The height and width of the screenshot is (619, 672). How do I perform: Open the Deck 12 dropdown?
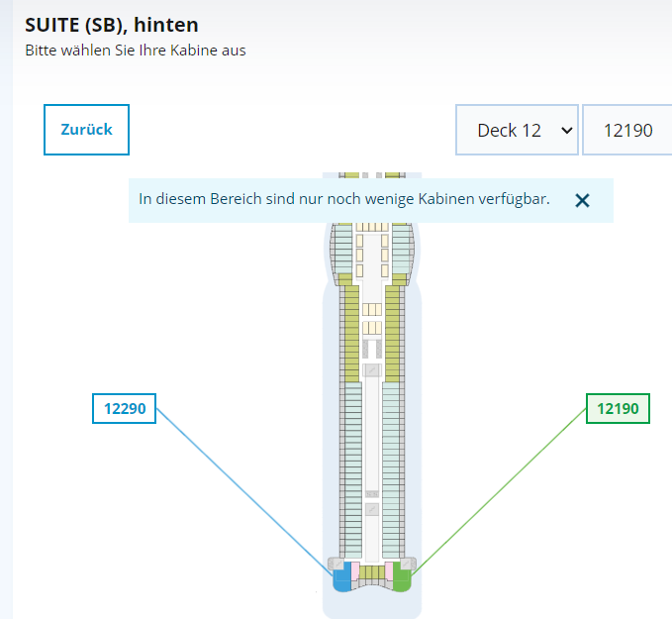pyautogui.click(x=516, y=130)
